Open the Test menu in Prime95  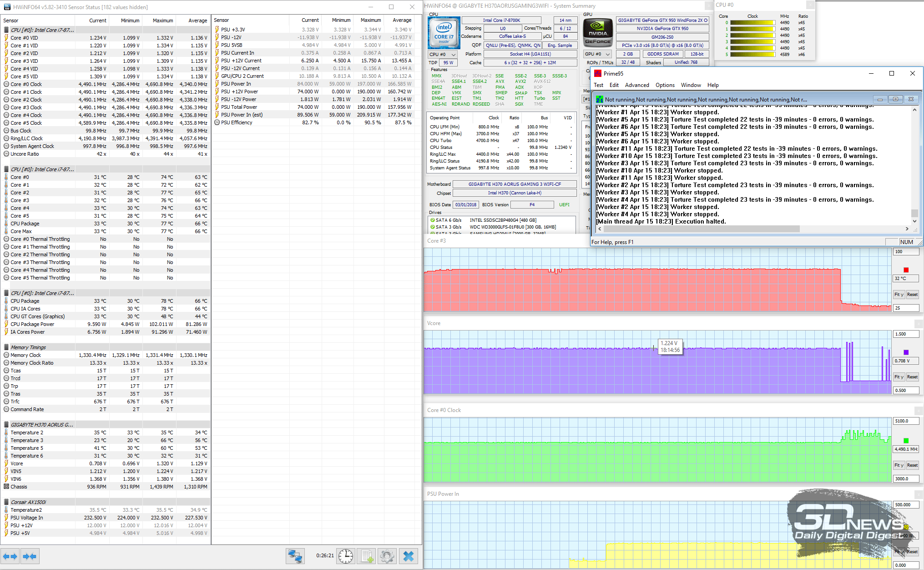[x=598, y=85]
